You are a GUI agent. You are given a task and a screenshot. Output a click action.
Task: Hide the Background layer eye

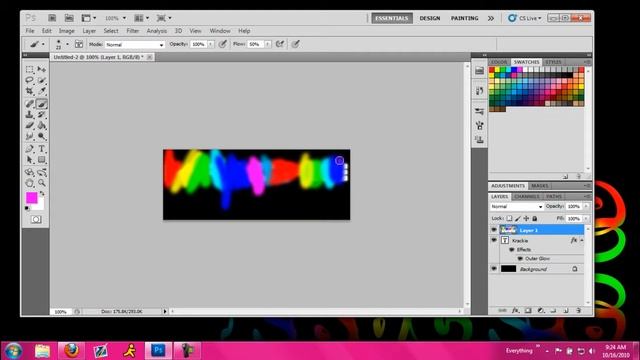pyautogui.click(x=494, y=269)
